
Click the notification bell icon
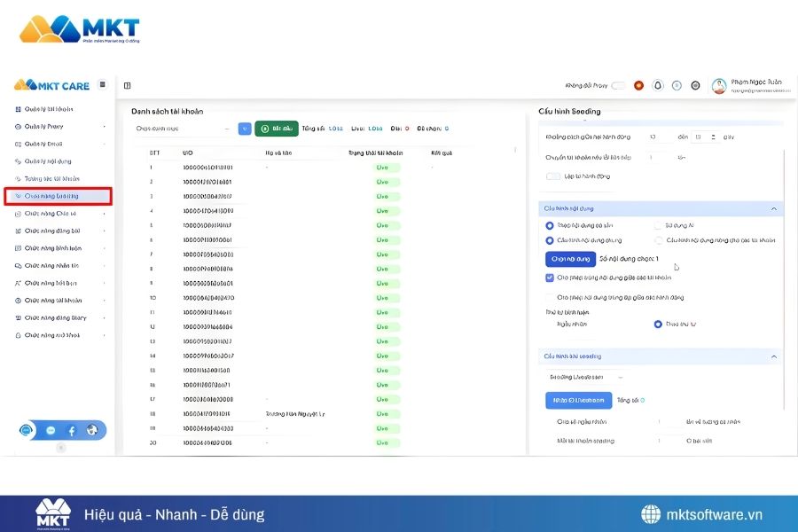click(658, 86)
